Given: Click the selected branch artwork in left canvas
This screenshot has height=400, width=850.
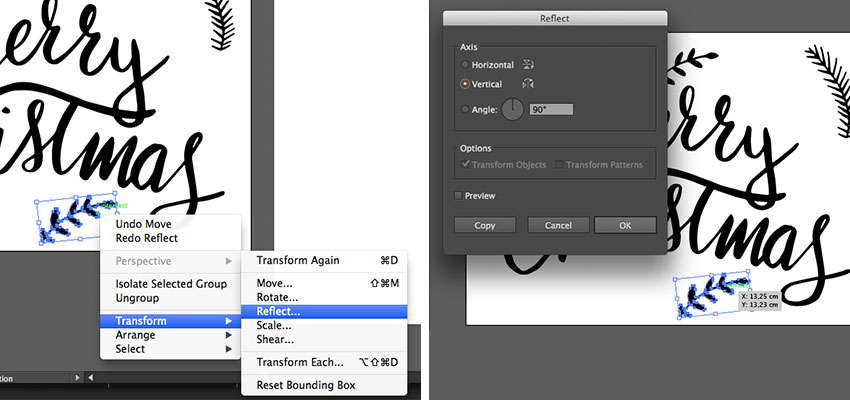Looking at the screenshot, I should point(76,218).
